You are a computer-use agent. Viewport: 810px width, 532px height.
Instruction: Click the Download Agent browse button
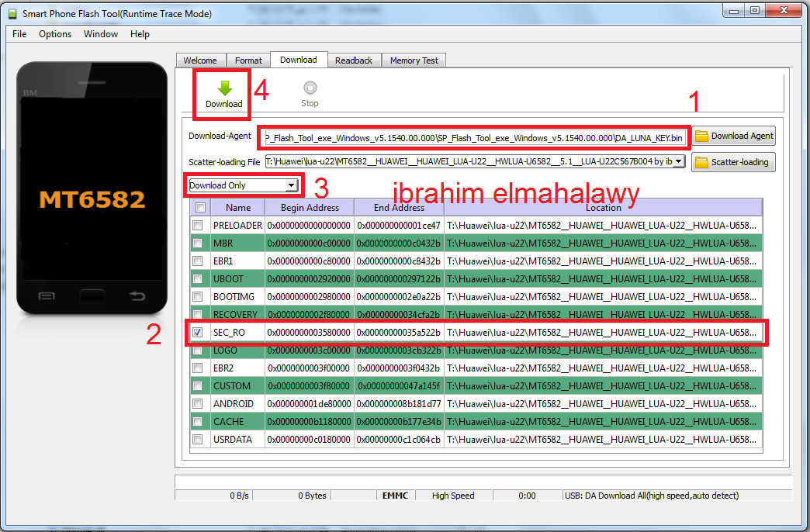[x=733, y=136]
